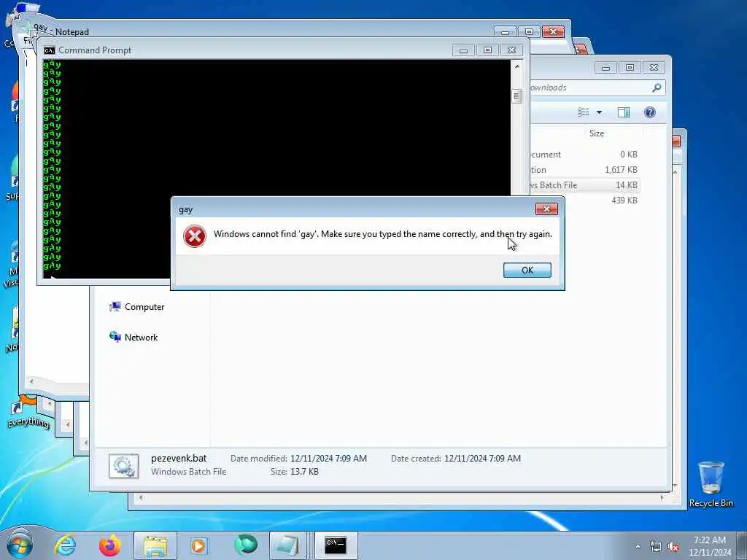747x560 pixels.
Task: Open the network tray icon
Action: [x=656, y=547]
